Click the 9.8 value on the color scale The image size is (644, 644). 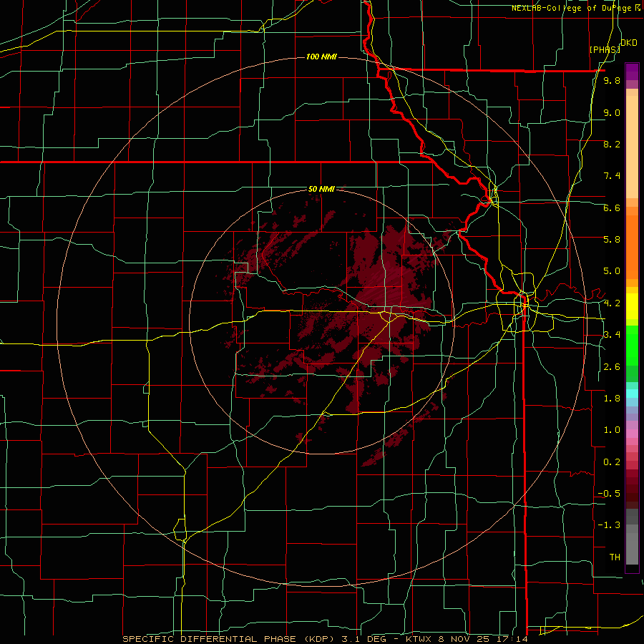(x=612, y=81)
